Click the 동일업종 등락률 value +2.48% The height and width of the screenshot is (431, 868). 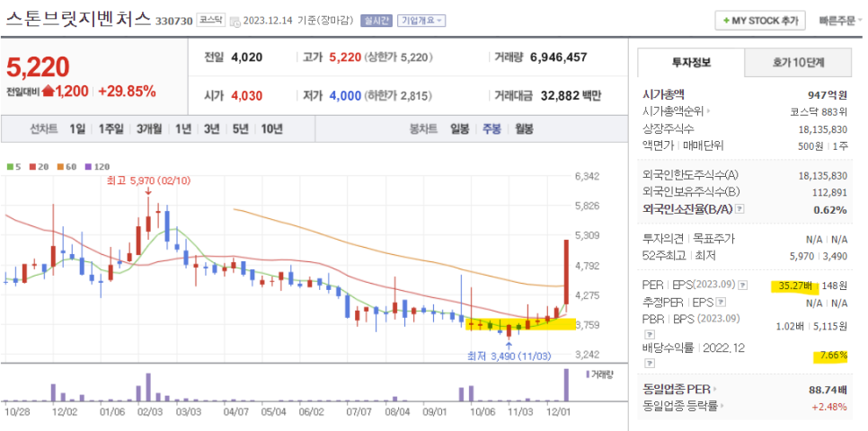829,406
